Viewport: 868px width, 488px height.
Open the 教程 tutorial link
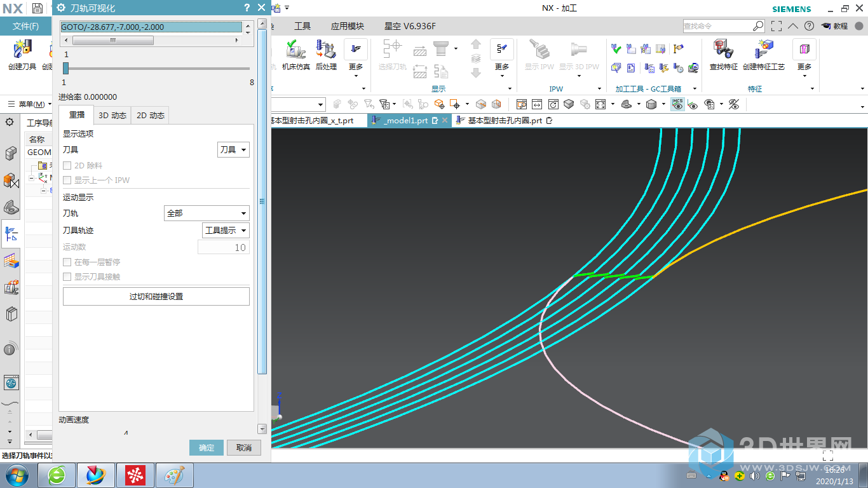[x=835, y=26]
